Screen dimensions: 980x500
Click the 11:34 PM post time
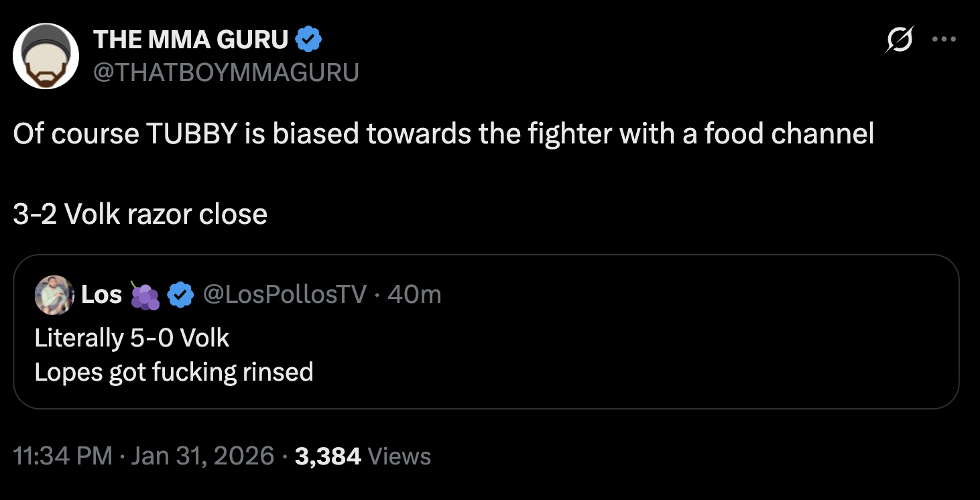[x=62, y=456]
